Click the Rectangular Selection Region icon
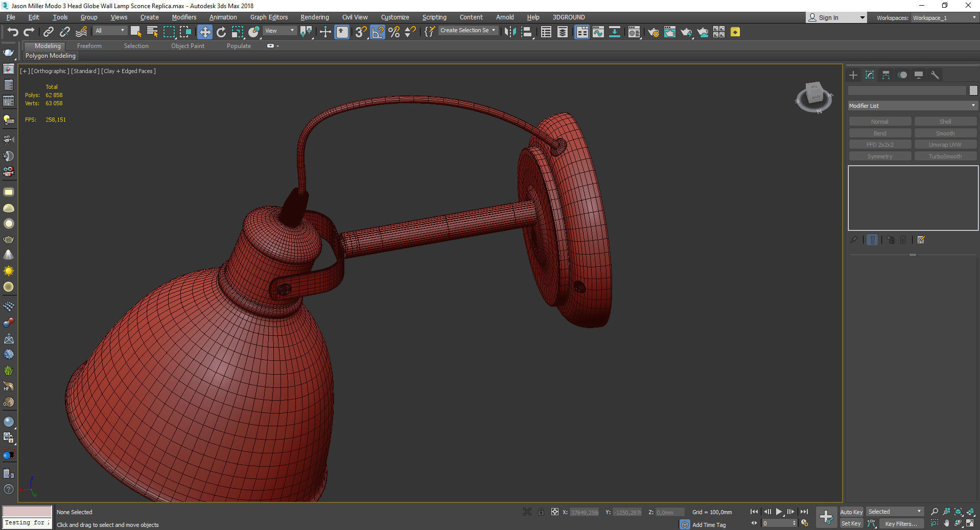 (169, 32)
